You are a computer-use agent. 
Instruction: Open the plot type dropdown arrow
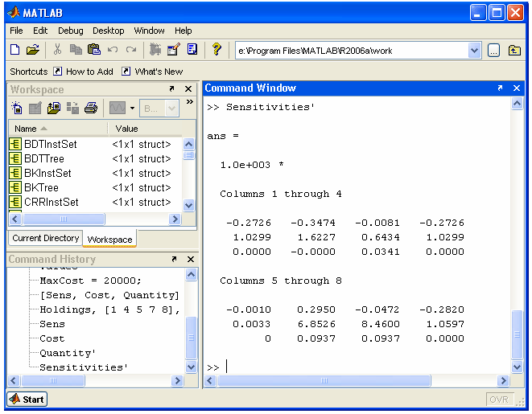[x=132, y=109]
